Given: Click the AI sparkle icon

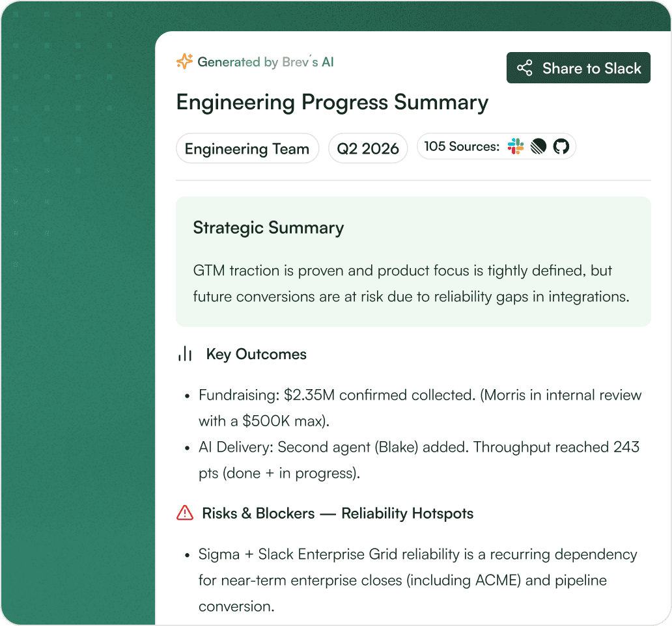Looking at the screenshot, I should click(184, 62).
